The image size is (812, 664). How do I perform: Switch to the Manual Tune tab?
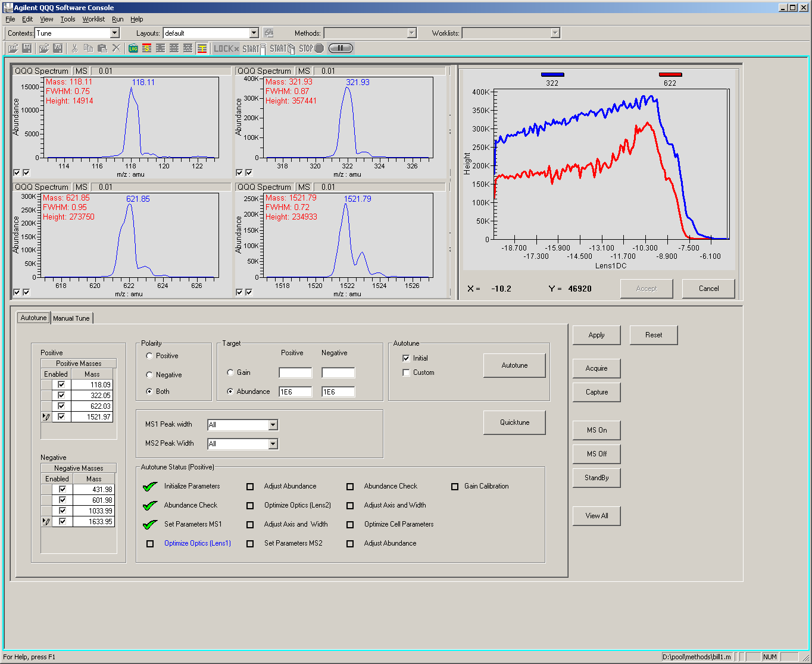tap(71, 318)
